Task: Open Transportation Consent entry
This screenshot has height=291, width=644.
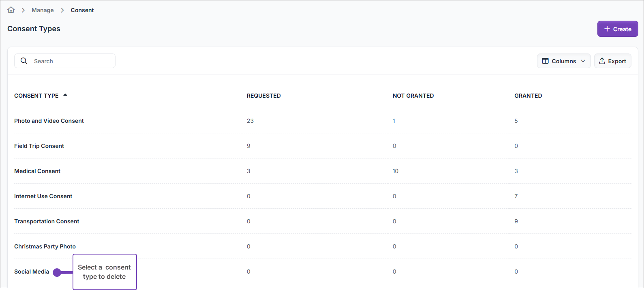Action: [47, 221]
